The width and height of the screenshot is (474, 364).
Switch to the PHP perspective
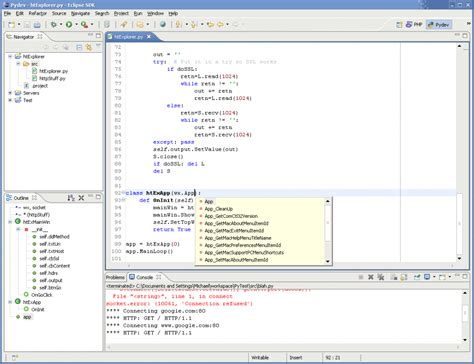(x=414, y=25)
